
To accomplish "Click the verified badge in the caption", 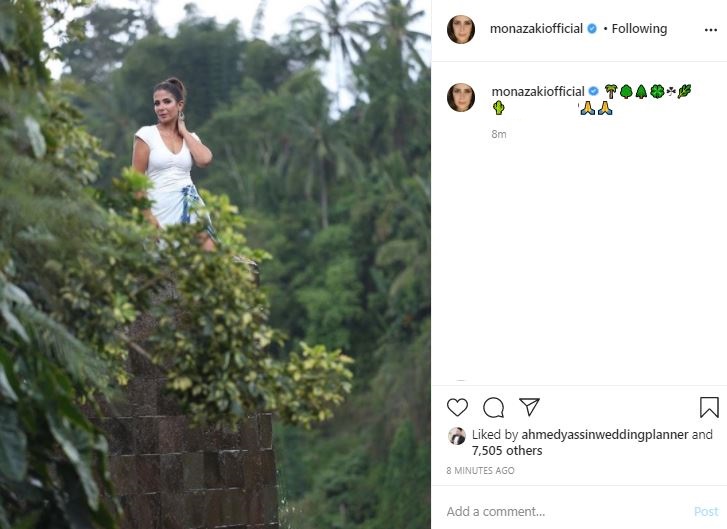I will point(592,91).
